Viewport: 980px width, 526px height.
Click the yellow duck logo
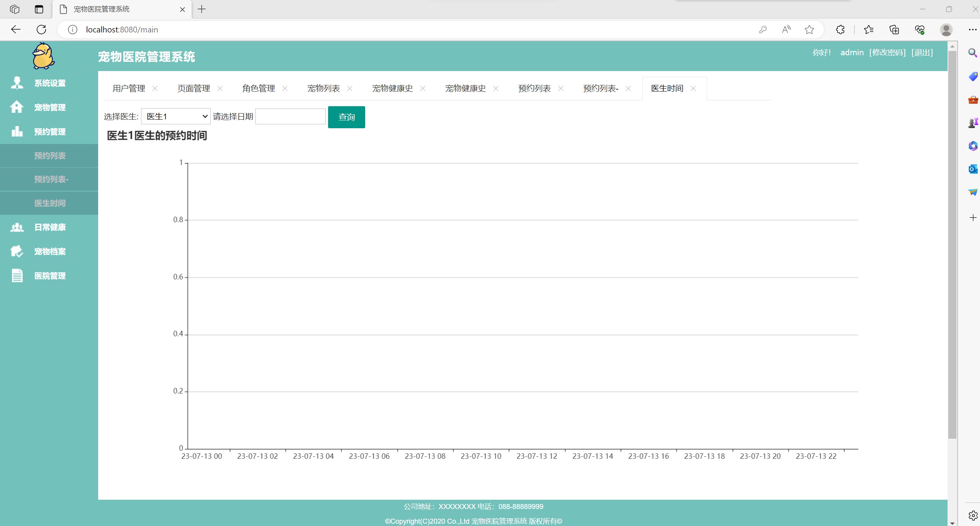pyautogui.click(x=44, y=56)
